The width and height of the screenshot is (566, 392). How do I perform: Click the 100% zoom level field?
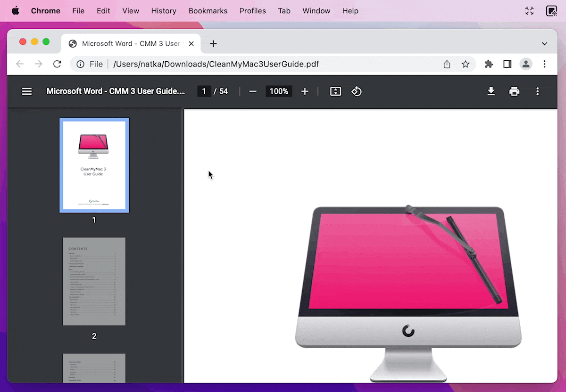(279, 91)
